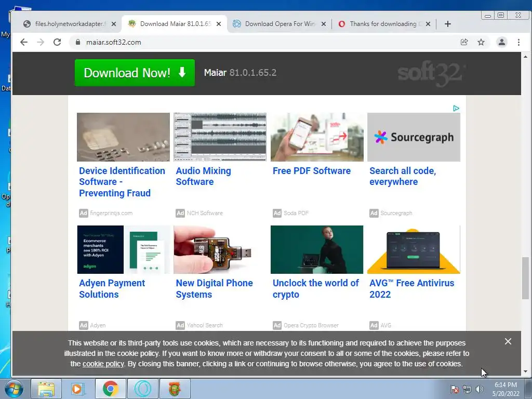
Task: Click the Yahoo! Search advertiser label
Action: pyautogui.click(x=205, y=325)
